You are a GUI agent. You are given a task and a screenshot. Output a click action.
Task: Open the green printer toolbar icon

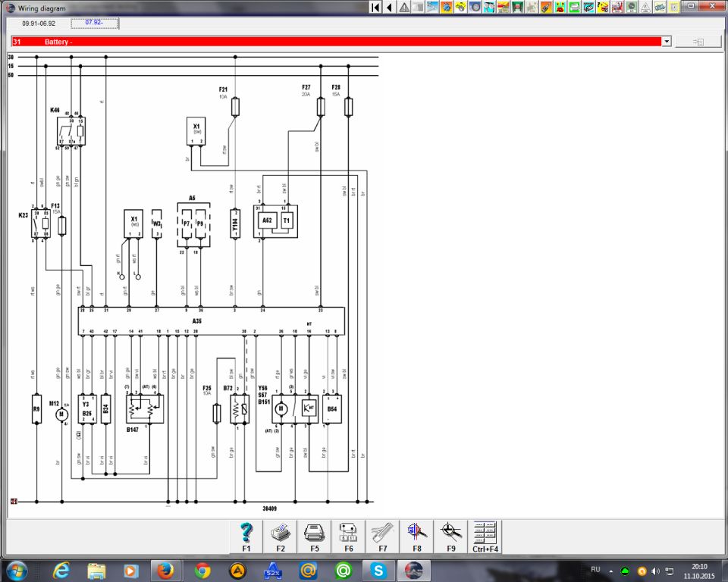pyautogui.click(x=574, y=7)
